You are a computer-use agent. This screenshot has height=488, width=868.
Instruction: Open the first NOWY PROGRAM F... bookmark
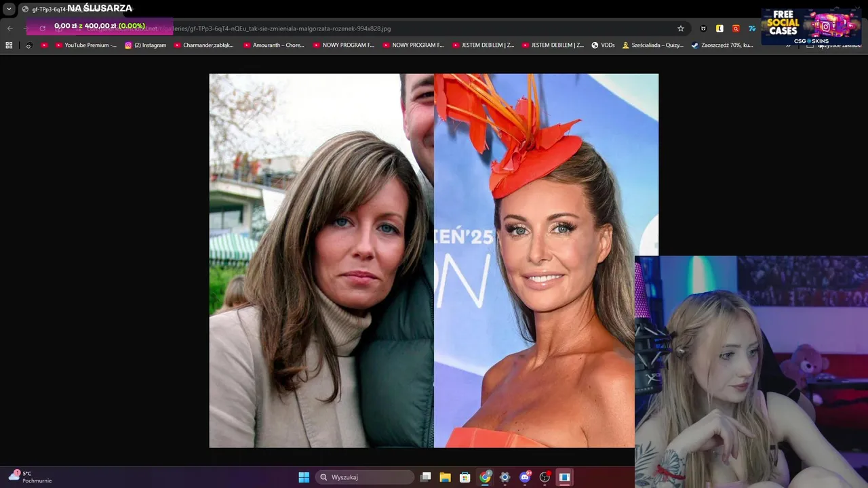coord(344,45)
